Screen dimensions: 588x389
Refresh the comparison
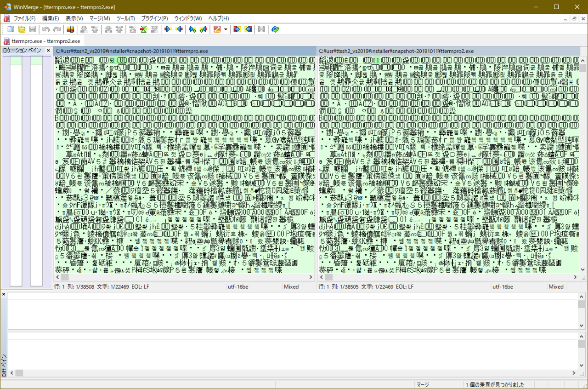point(275,29)
